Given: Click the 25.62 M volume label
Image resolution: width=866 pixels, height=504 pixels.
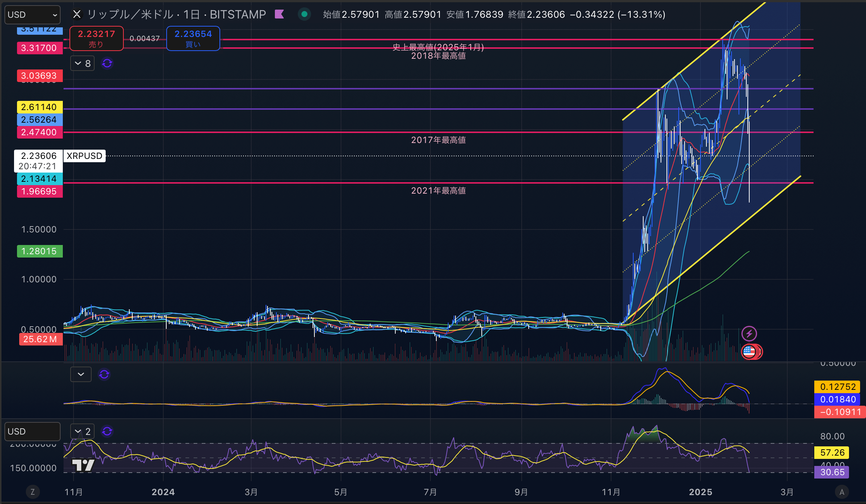Looking at the screenshot, I should [41, 339].
